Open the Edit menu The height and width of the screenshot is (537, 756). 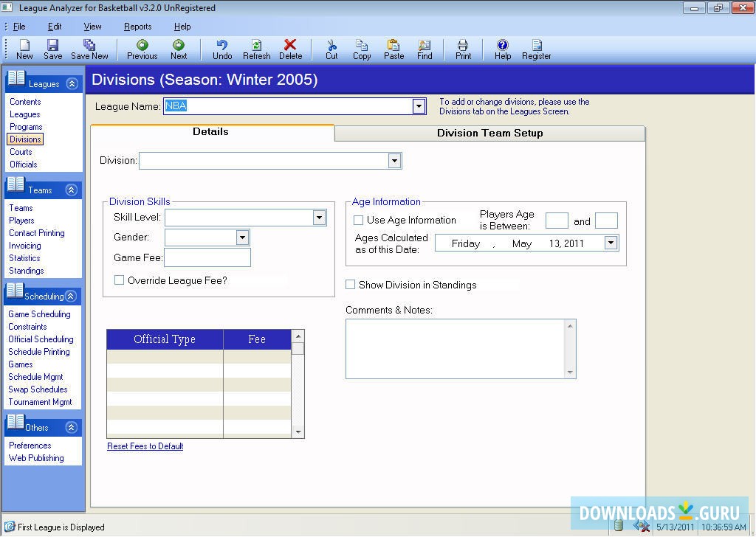tap(55, 27)
